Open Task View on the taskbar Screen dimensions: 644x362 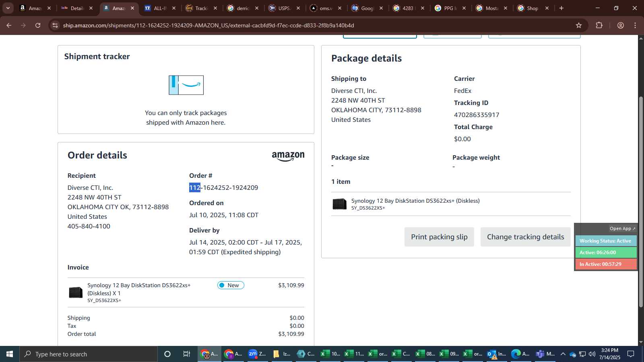(187, 354)
